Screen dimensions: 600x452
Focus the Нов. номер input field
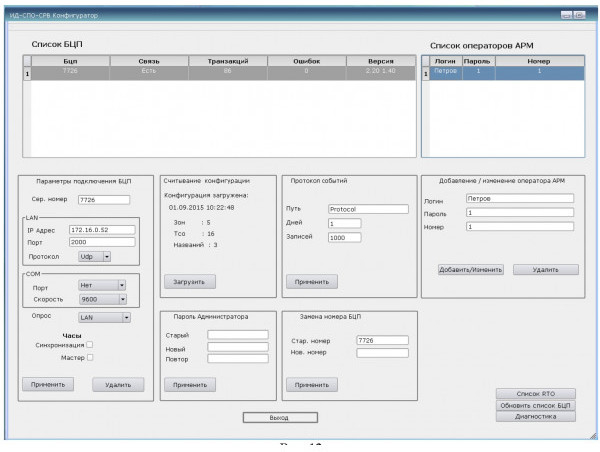382,352
